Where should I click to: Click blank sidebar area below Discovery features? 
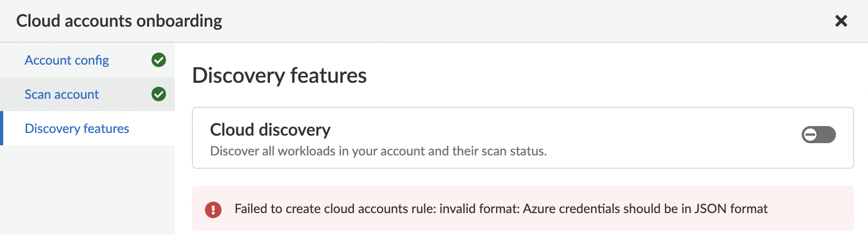coord(87,192)
